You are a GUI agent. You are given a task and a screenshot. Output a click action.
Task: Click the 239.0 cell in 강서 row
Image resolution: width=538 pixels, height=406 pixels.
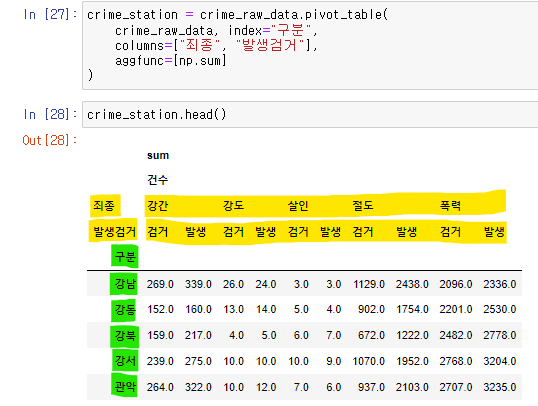point(160,361)
